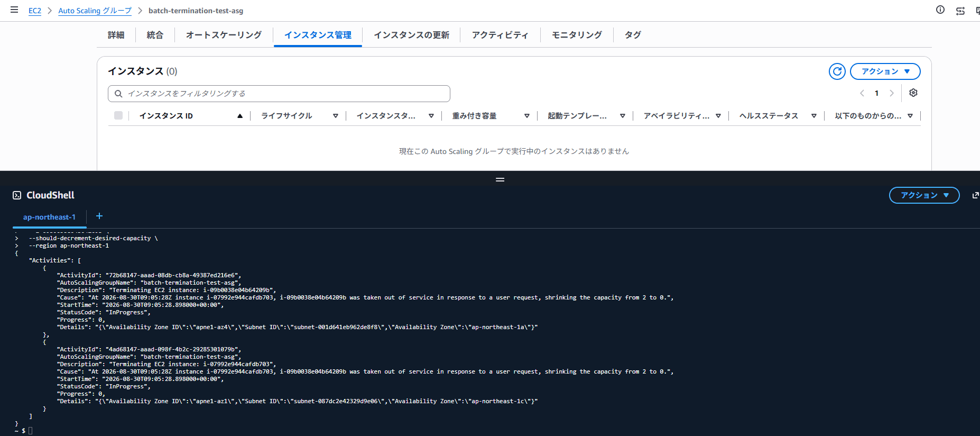Click ActivityId 4ad68147 line in terminal
Image resolution: width=980 pixels, height=436 pixels.
[x=149, y=349]
